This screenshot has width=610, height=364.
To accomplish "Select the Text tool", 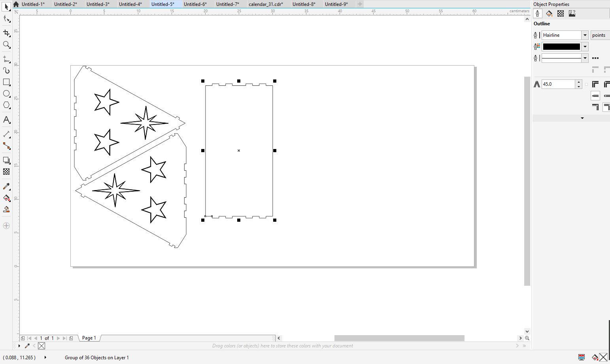I will [x=6, y=120].
